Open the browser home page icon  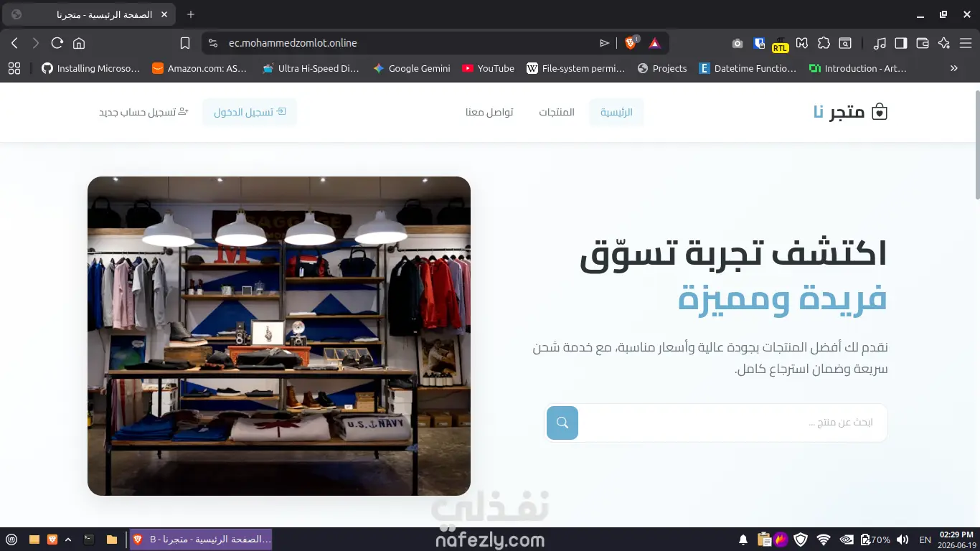79,43
